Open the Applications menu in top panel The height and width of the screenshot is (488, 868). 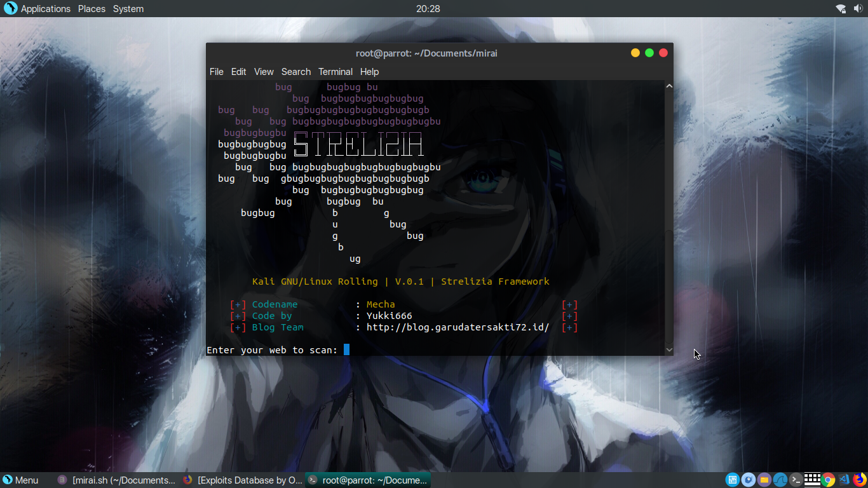pyautogui.click(x=46, y=9)
